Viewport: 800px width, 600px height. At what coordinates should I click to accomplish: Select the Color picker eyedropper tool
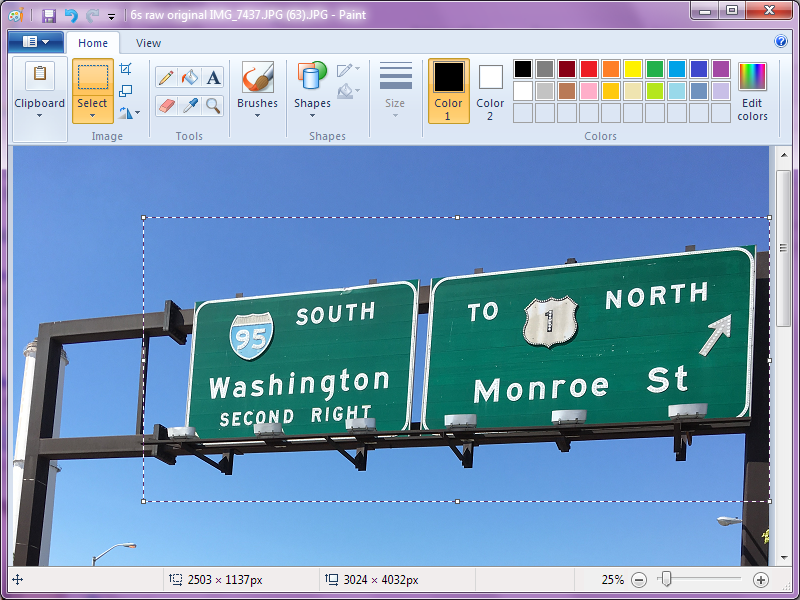click(x=190, y=106)
